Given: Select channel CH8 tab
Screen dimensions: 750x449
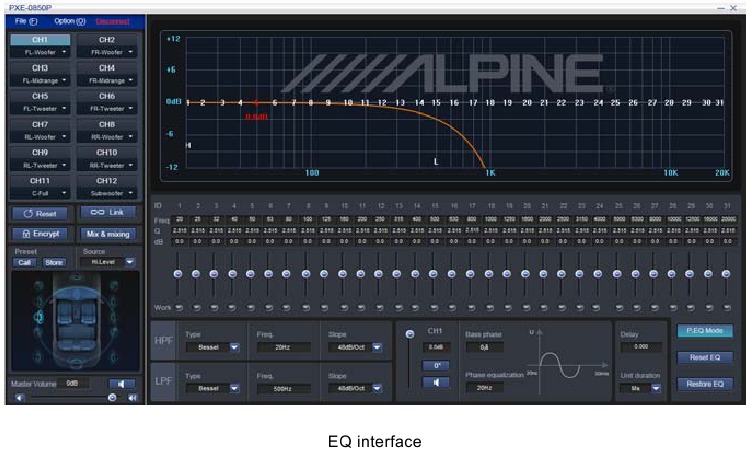Looking at the screenshot, I should (x=107, y=124).
